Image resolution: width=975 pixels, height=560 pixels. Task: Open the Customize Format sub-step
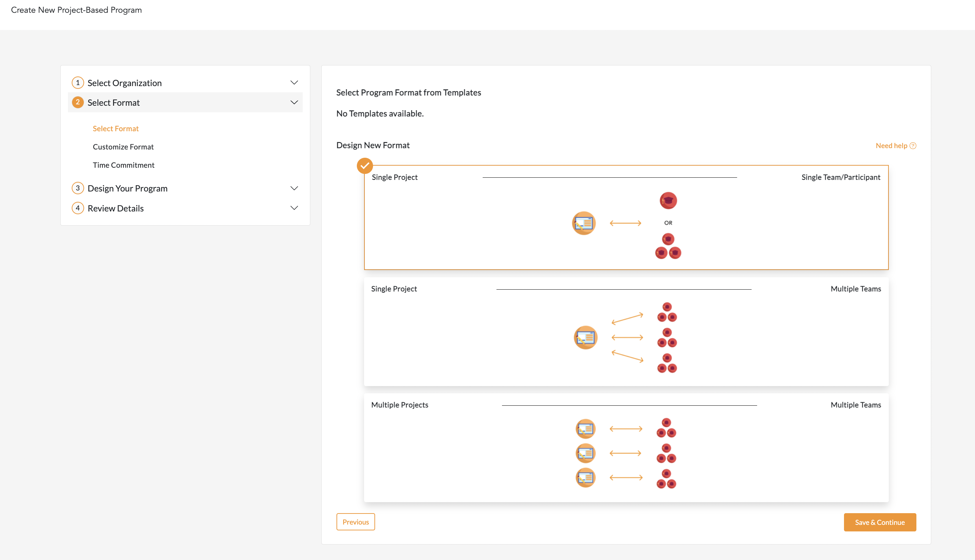point(123,146)
